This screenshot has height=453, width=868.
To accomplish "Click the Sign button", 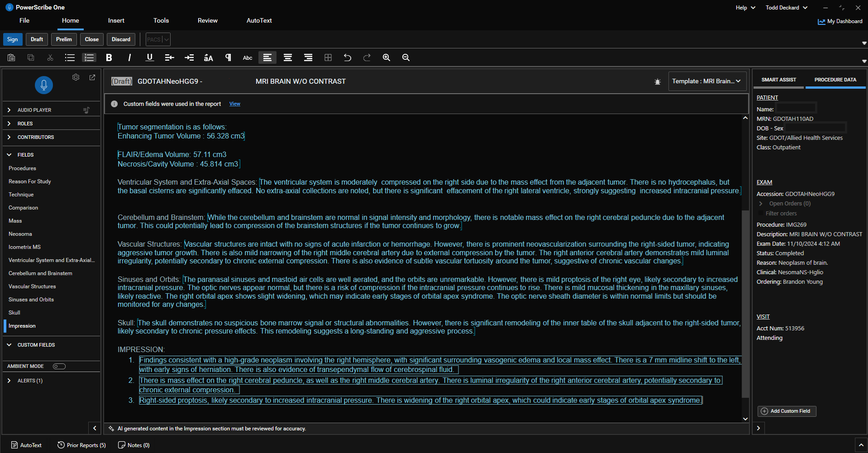I will 13,39.
